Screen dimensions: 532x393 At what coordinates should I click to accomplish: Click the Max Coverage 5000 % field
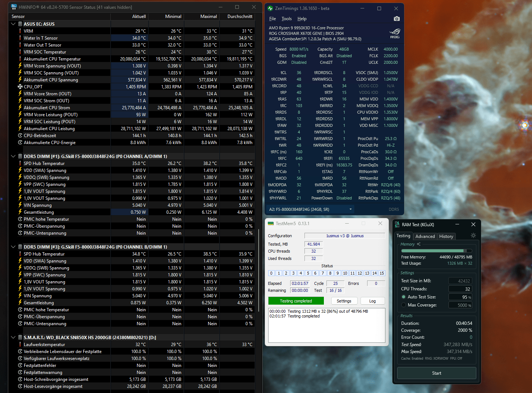click(x=461, y=305)
